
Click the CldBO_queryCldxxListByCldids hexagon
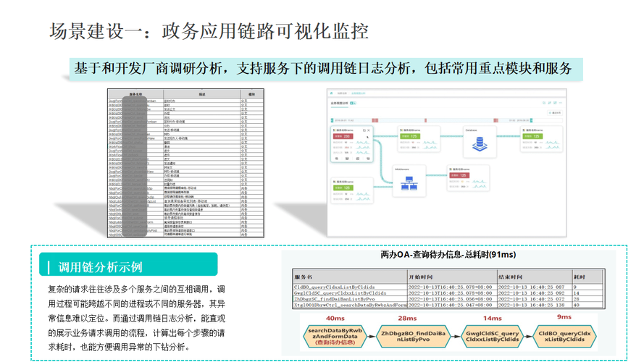click(x=564, y=336)
